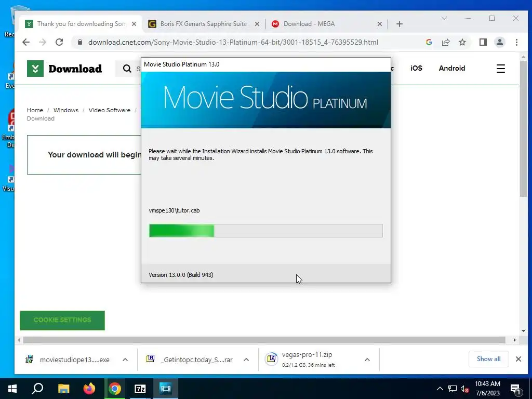Open the tab search chevron in Chrome

pyautogui.click(x=444, y=18)
